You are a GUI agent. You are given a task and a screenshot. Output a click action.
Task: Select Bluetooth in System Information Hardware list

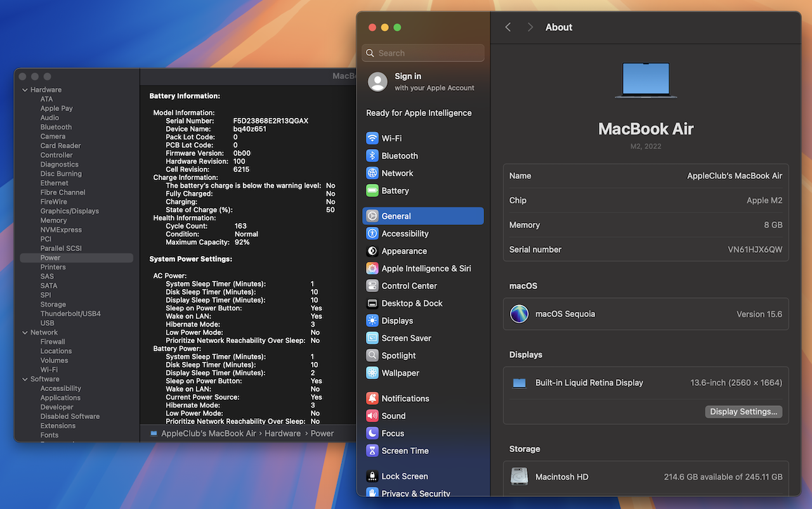tap(56, 127)
